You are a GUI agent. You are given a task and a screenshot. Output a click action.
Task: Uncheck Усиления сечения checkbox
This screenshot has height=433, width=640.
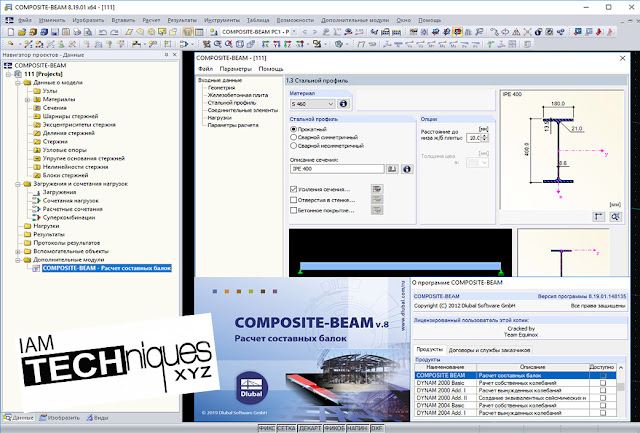click(293, 189)
